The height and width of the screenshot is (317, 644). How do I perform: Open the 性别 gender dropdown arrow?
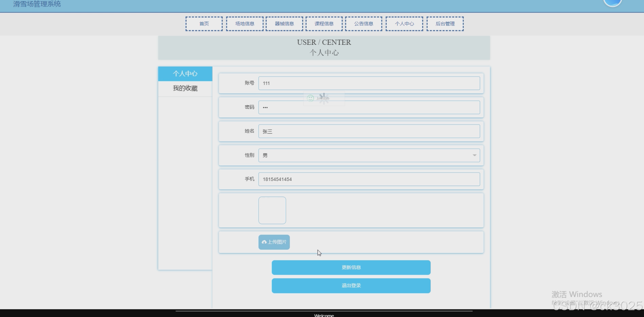click(474, 155)
